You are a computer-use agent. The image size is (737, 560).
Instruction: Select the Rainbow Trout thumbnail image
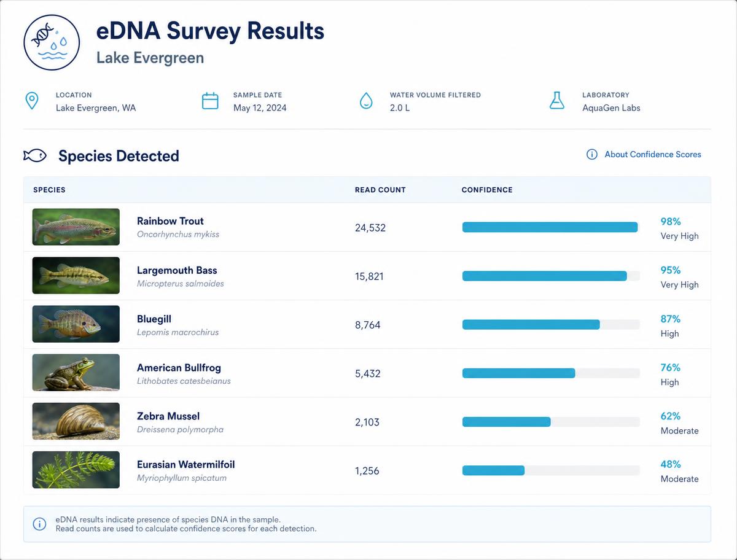(76, 227)
